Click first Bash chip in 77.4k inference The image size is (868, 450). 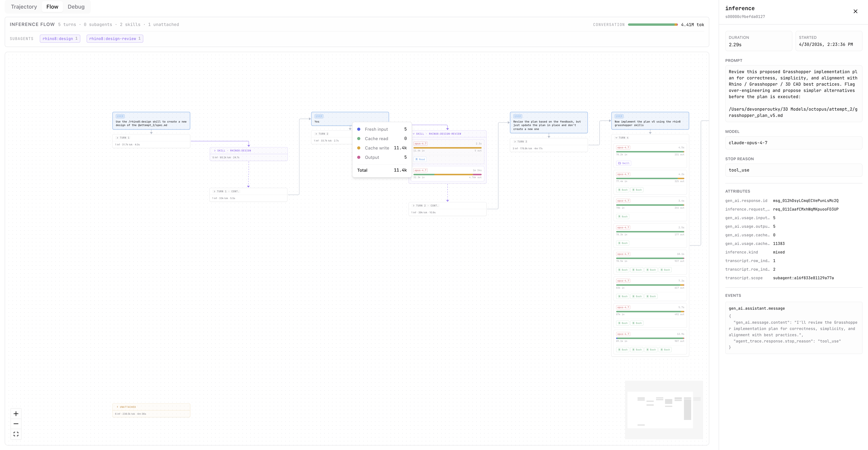click(x=623, y=190)
